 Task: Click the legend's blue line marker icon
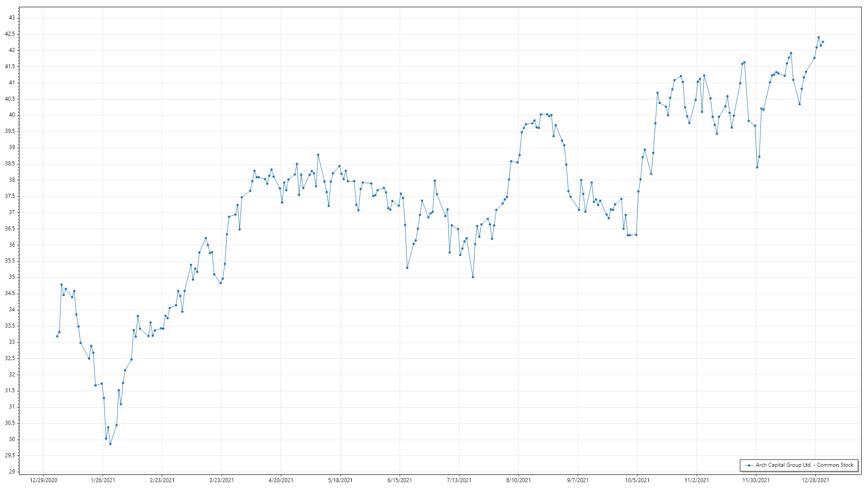click(749, 465)
